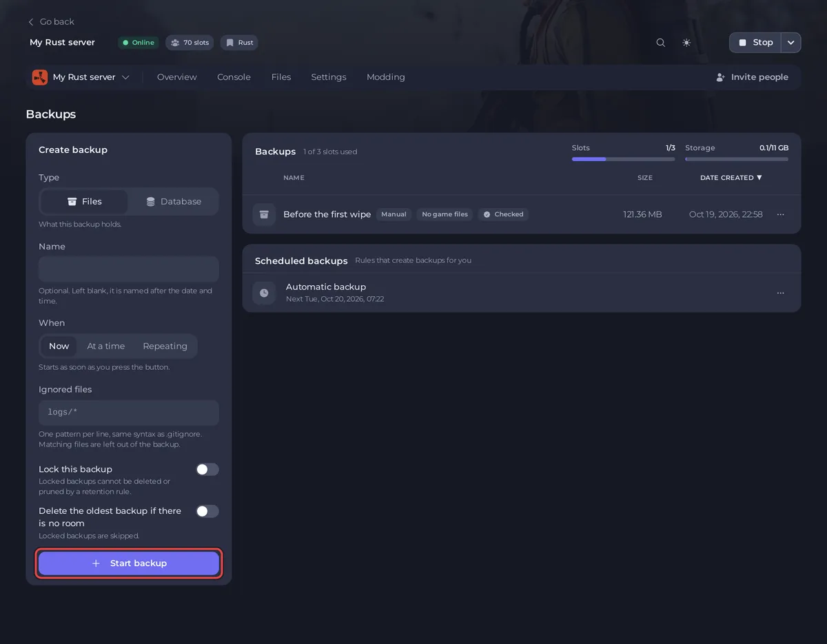
Task: Toggle the light/dark theme sun icon
Action: [686, 43]
